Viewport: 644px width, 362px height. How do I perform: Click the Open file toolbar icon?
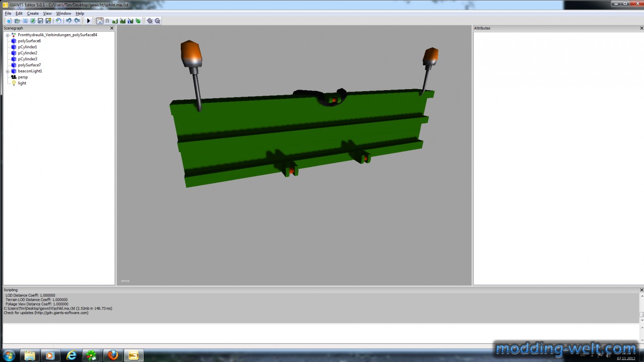pos(17,21)
